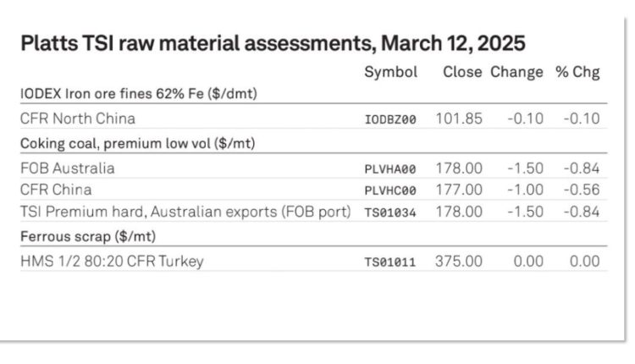
Task: Click the Platts TSI raw material assessments title
Action: [x=273, y=43]
